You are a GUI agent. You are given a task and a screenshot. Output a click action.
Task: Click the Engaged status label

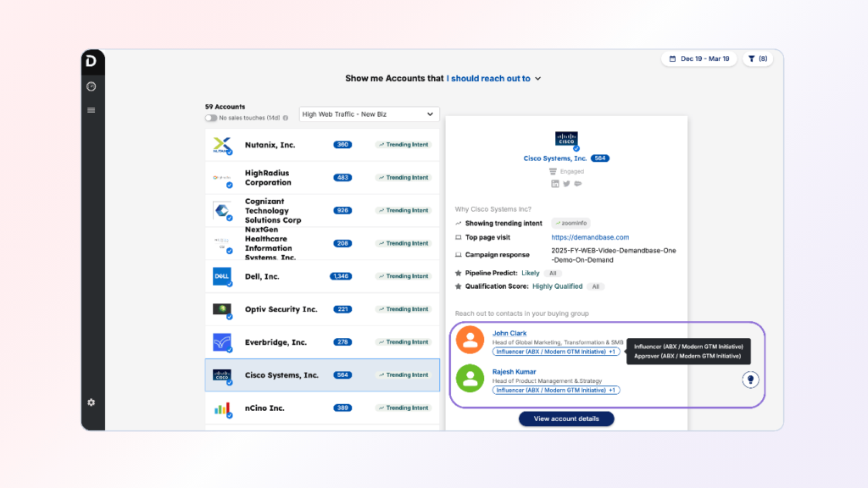tap(571, 171)
